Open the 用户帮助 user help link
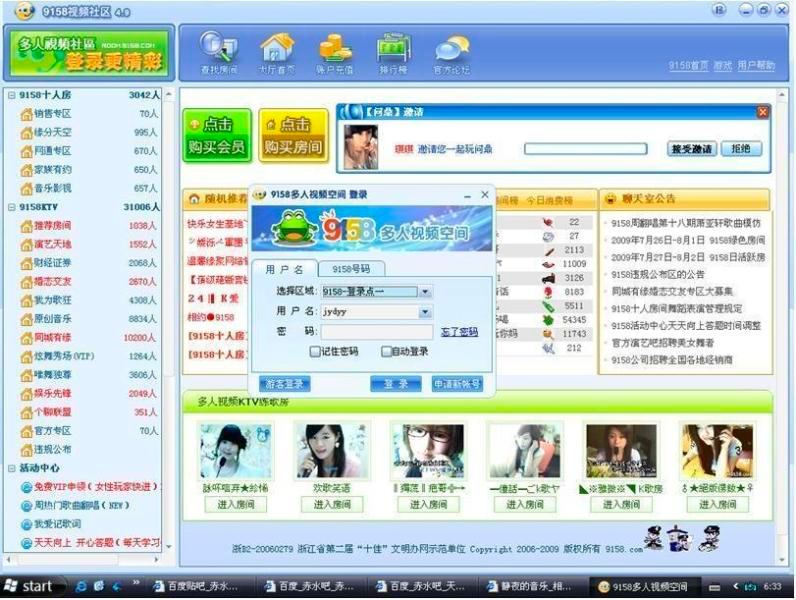The height and width of the screenshot is (600, 796). (x=756, y=65)
